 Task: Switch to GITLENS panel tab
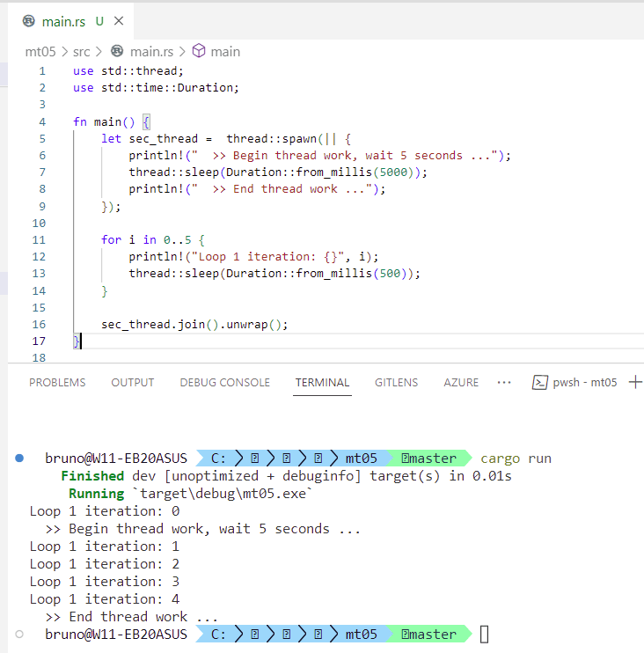click(x=396, y=382)
